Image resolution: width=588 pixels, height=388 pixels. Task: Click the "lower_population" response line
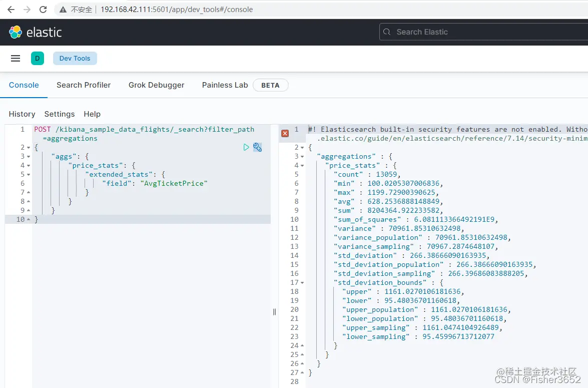(424, 318)
